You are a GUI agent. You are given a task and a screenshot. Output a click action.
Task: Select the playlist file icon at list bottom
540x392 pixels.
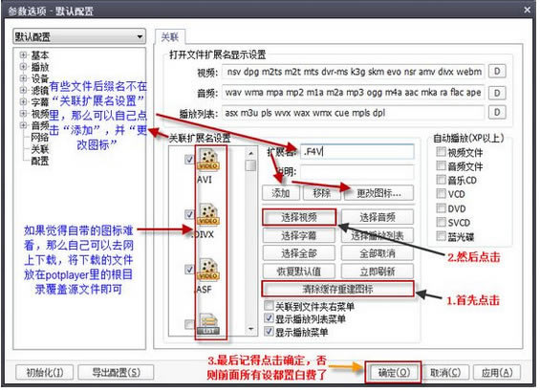[x=208, y=324]
